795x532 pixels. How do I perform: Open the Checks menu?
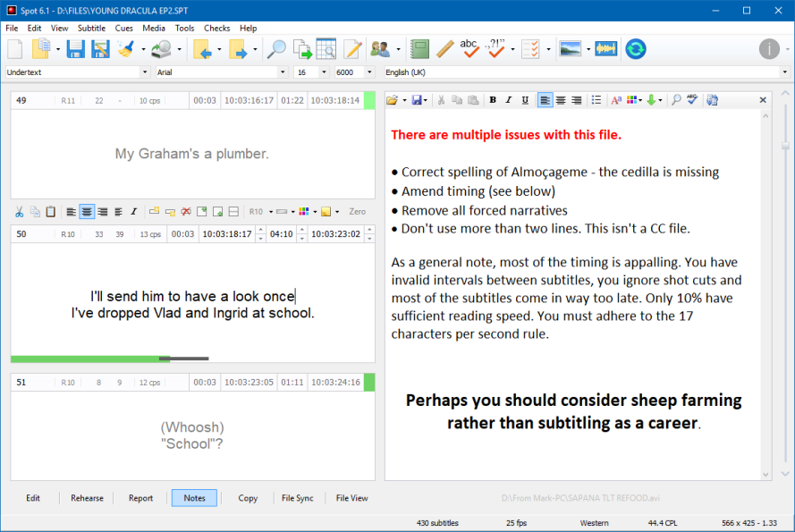[x=216, y=29]
